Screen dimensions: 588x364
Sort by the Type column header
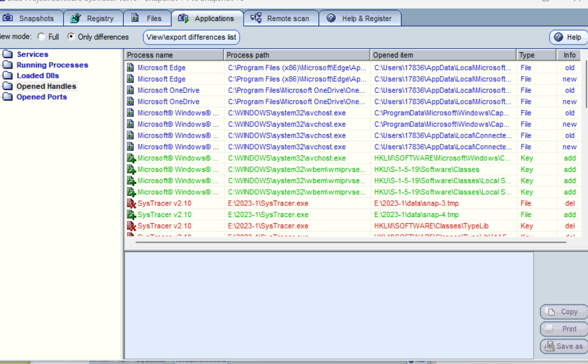pyautogui.click(x=537, y=55)
